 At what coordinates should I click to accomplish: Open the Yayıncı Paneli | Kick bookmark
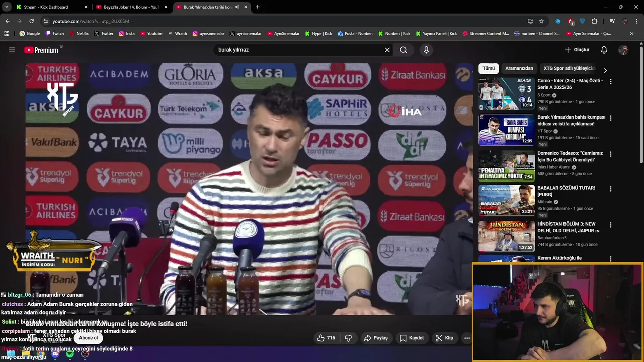(437, 34)
